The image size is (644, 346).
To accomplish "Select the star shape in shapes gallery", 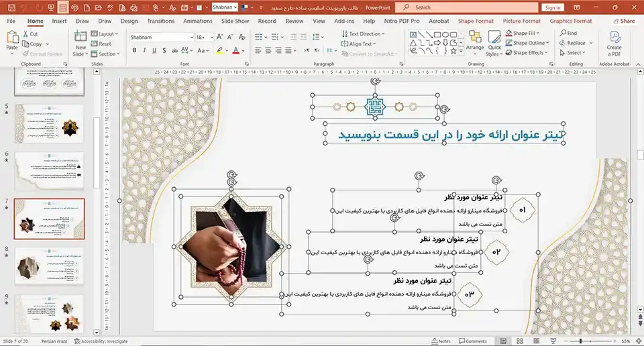I will pos(453,52).
